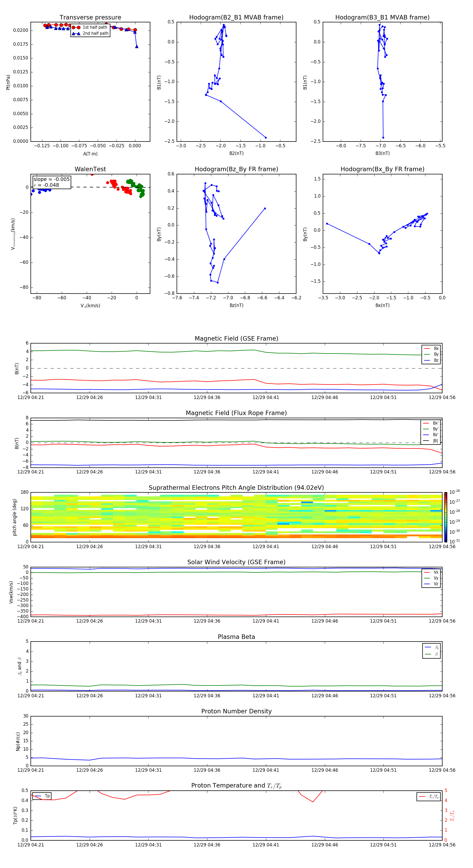The height and width of the screenshot is (868, 473).
Task: Click βp legend entry in Plasma Beta plot
Action: pos(431,647)
